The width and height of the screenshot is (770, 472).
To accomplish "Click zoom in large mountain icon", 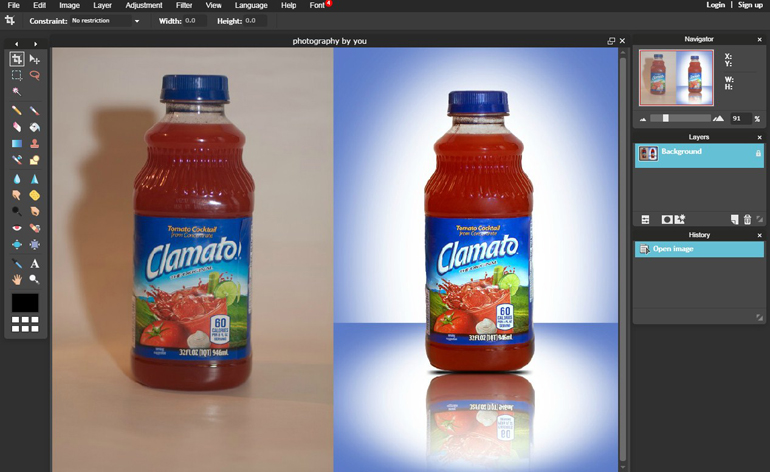I will pos(718,118).
